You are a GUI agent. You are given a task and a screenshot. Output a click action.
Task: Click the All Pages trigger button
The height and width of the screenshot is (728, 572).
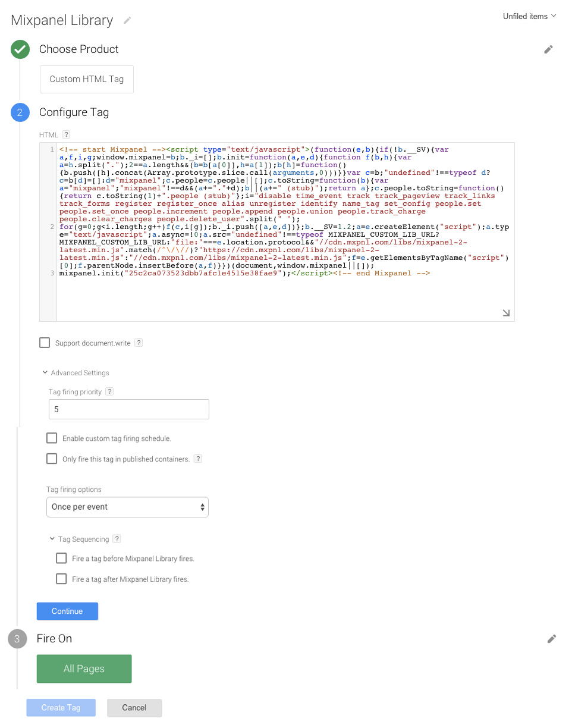pyautogui.click(x=84, y=669)
